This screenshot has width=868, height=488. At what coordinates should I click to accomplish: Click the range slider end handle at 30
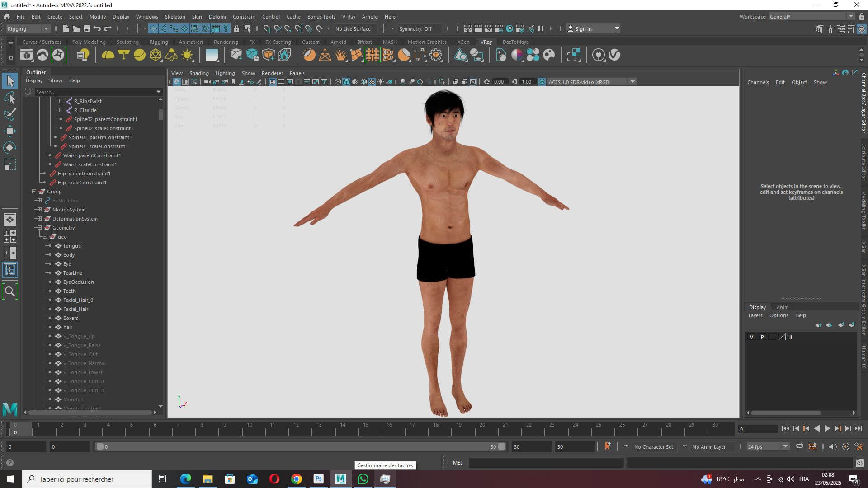pos(501,446)
